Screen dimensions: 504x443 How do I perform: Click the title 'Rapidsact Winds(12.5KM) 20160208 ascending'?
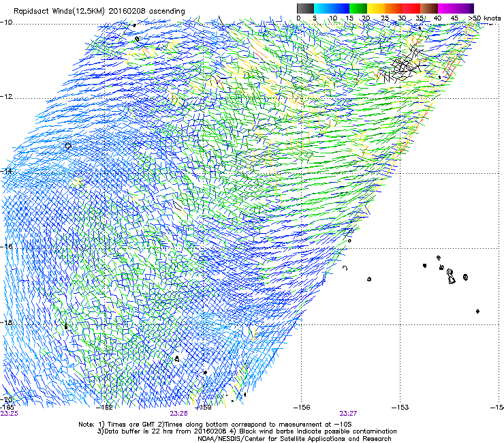coord(99,12)
